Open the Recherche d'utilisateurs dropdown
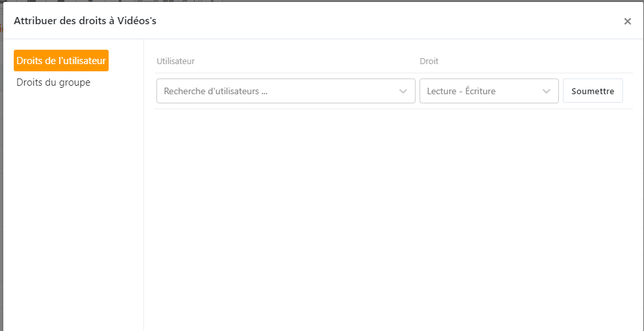Image resolution: width=644 pixels, height=331 pixels. pyautogui.click(x=286, y=91)
